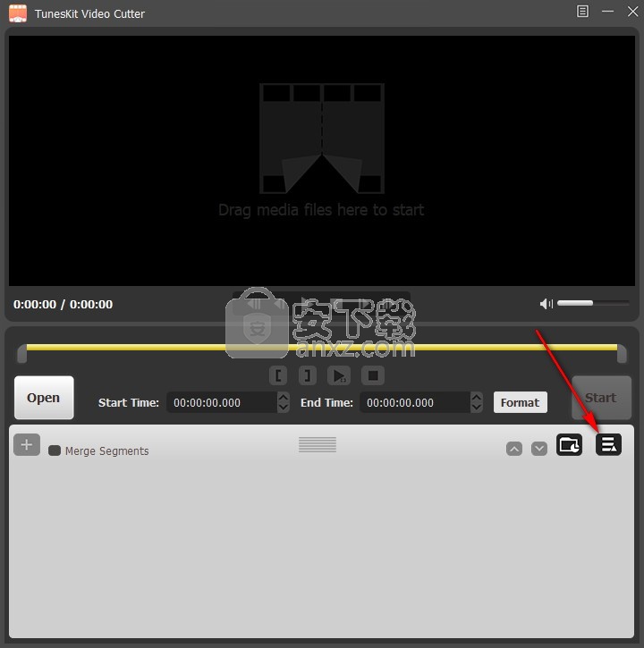Minimize the TunesKit window
644x648 pixels.
pyautogui.click(x=607, y=12)
